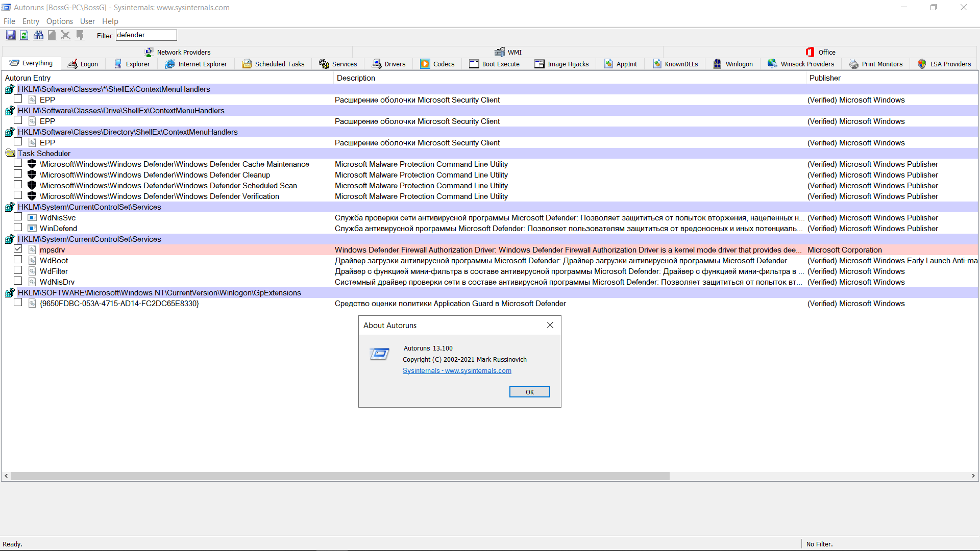The image size is (980, 551).
Task: Switch to the Codecs tab
Action: [437, 64]
